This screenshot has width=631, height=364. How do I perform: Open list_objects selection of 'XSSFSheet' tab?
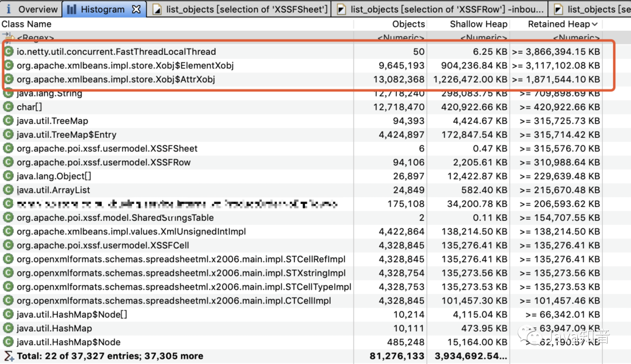[x=239, y=9]
